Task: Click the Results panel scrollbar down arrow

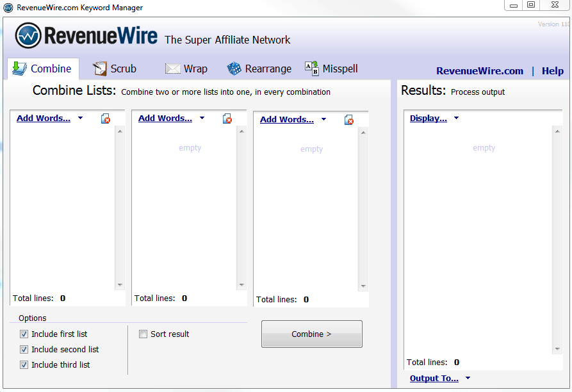Action: coord(557,350)
